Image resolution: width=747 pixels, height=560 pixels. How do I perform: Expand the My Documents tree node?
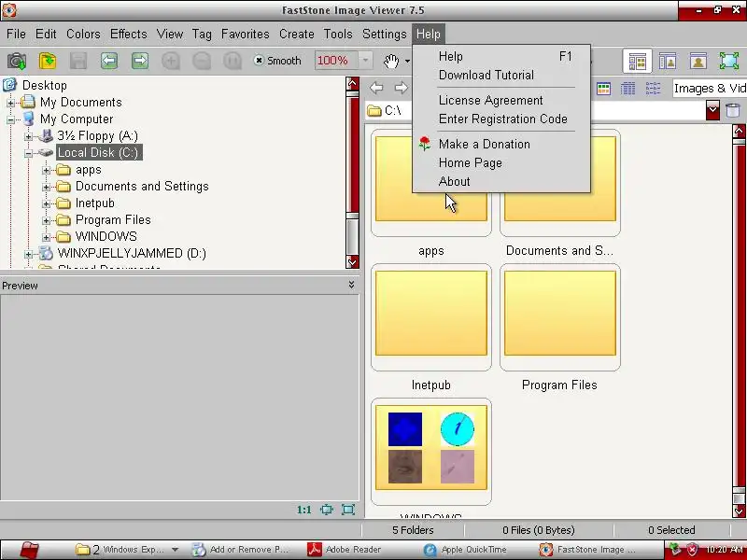tap(10, 103)
